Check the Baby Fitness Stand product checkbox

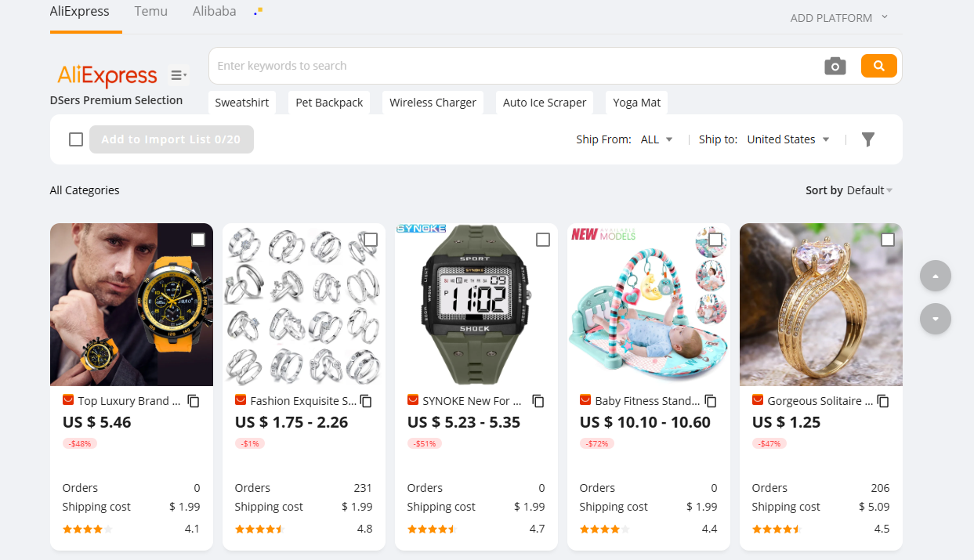715,240
